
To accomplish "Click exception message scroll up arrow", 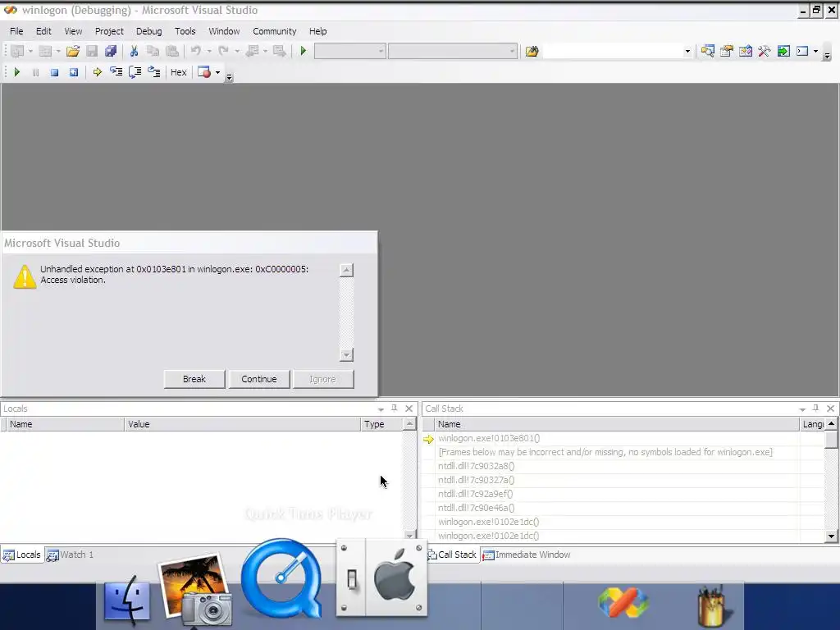I will click(347, 270).
